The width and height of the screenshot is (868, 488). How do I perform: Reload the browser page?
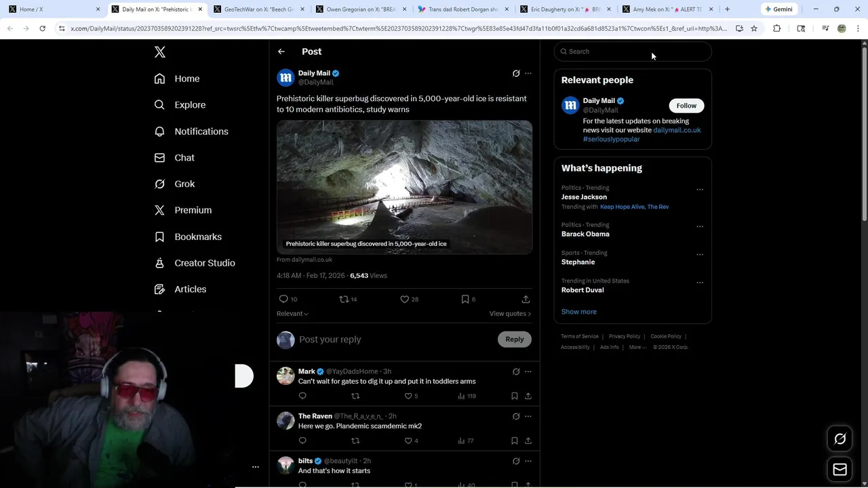point(42,28)
